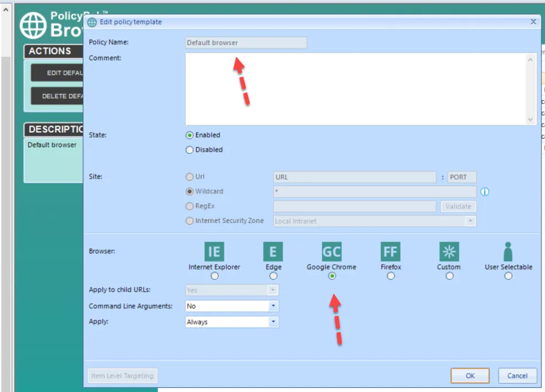Close the Edit policy template dialog
The width and height of the screenshot is (545, 392).
[533, 22]
